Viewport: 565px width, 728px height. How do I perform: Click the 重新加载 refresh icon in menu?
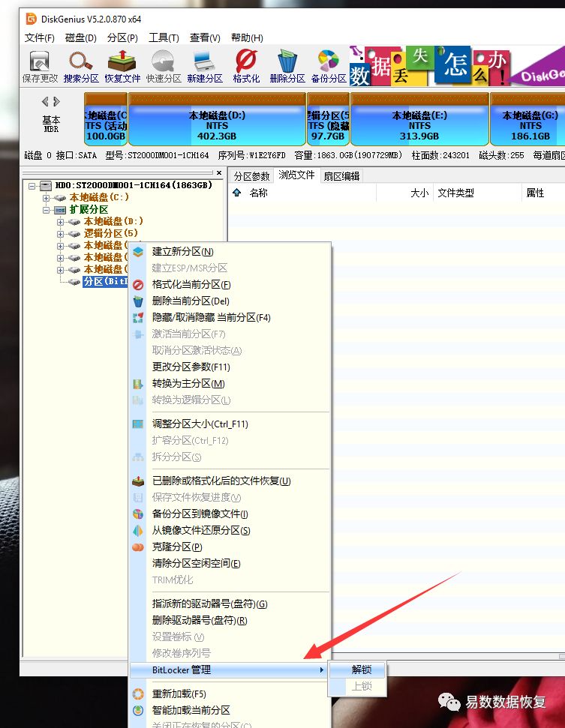pyautogui.click(x=138, y=694)
